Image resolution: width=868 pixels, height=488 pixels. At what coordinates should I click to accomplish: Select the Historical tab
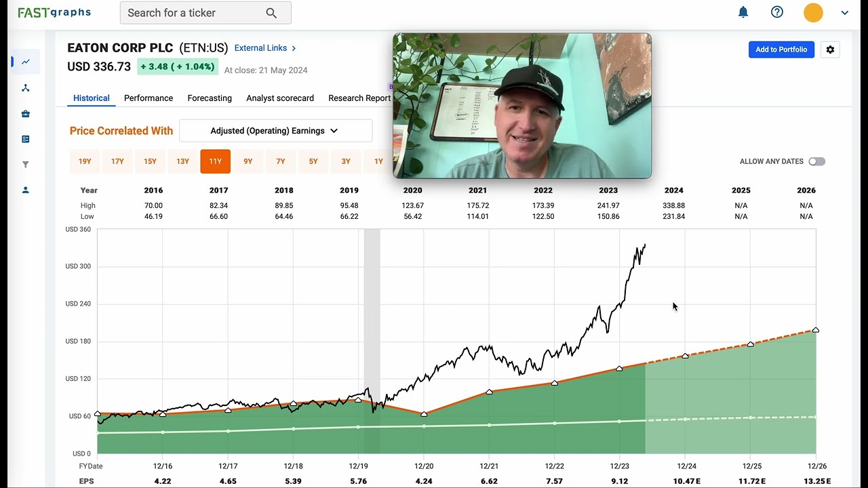(x=92, y=98)
